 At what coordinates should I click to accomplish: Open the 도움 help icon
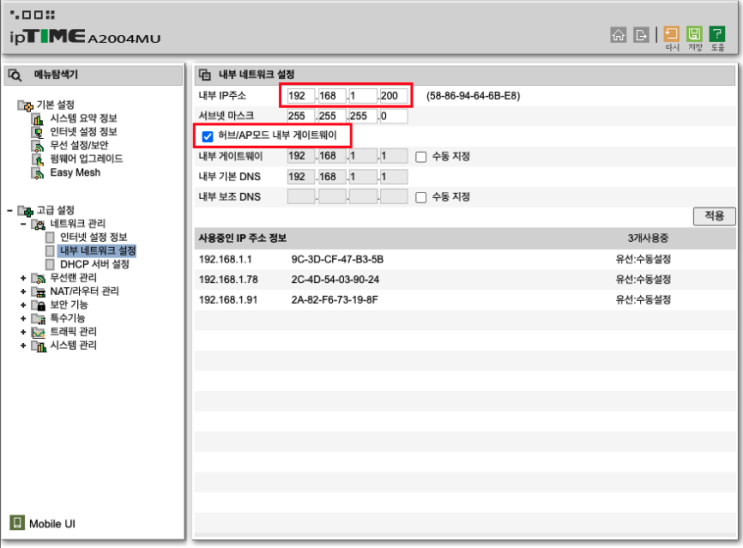717,34
